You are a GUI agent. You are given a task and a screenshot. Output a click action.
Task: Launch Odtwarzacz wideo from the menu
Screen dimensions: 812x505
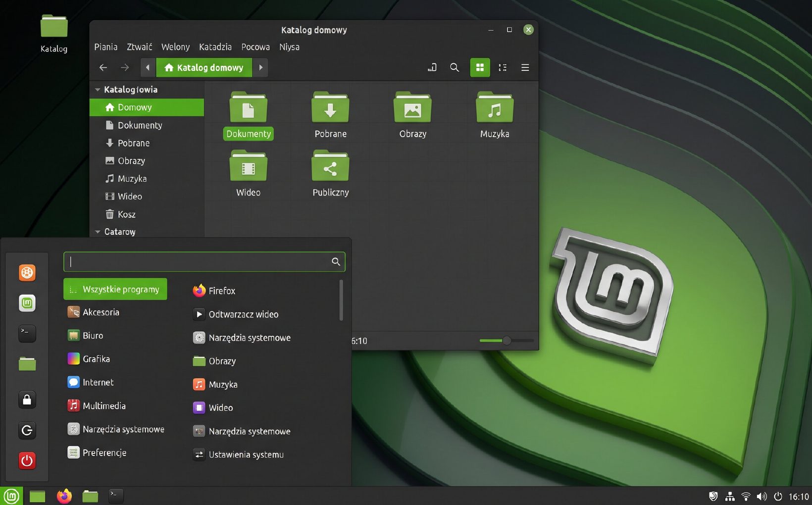pyautogui.click(x=235, y=314)
